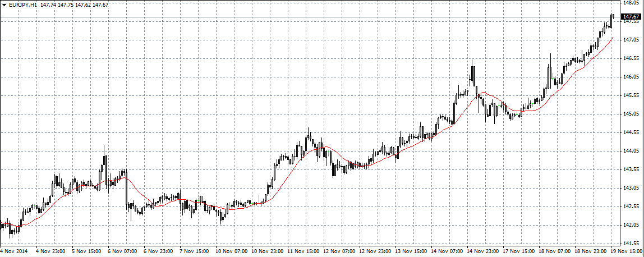Click the 4 Nov 2014 date label
Image resolution: width=644 pixels, height=257 pixels.
click(x=13, y=251)
